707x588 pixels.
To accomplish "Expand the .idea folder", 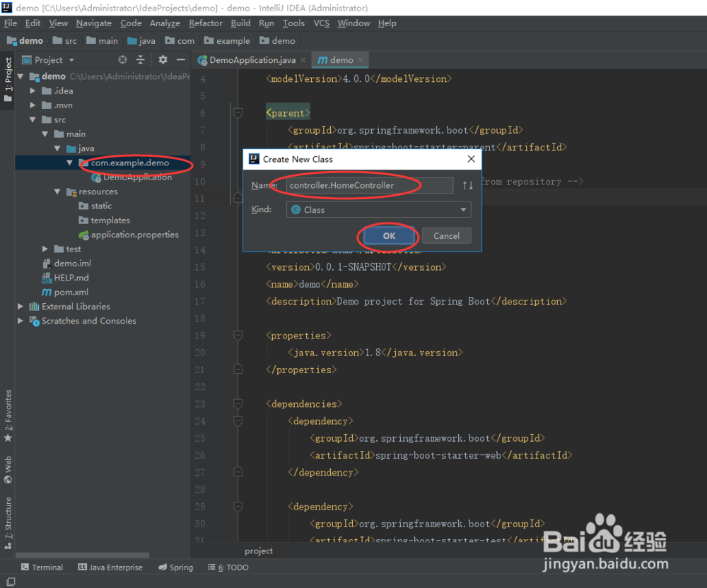I will coord(33,91).
